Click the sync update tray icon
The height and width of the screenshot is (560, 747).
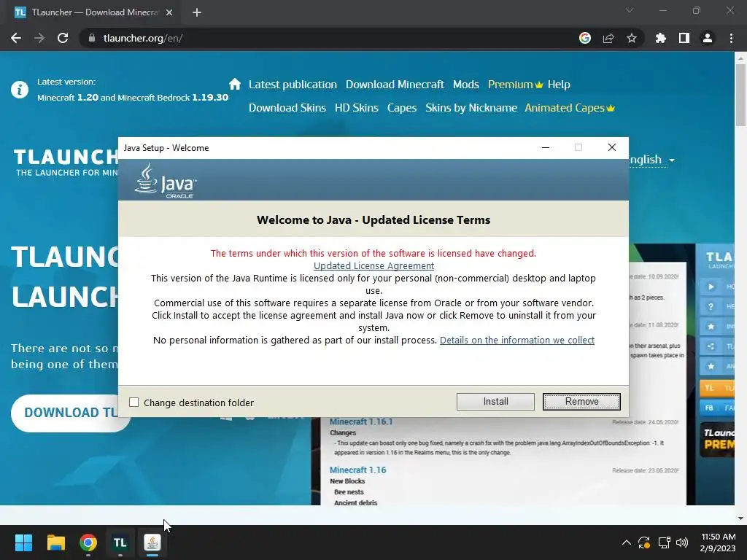[x=644, y=542]
